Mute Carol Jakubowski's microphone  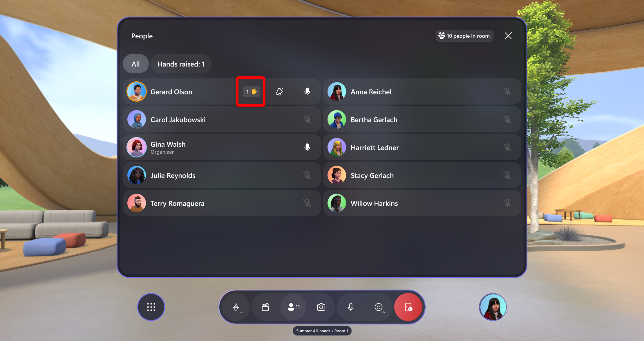(x=307, y=119)
